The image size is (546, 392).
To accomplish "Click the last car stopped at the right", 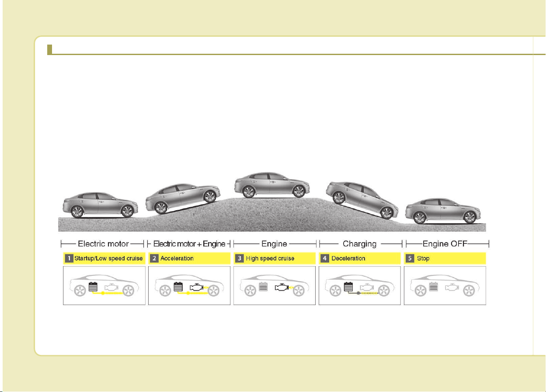I will tap(442, 211).
